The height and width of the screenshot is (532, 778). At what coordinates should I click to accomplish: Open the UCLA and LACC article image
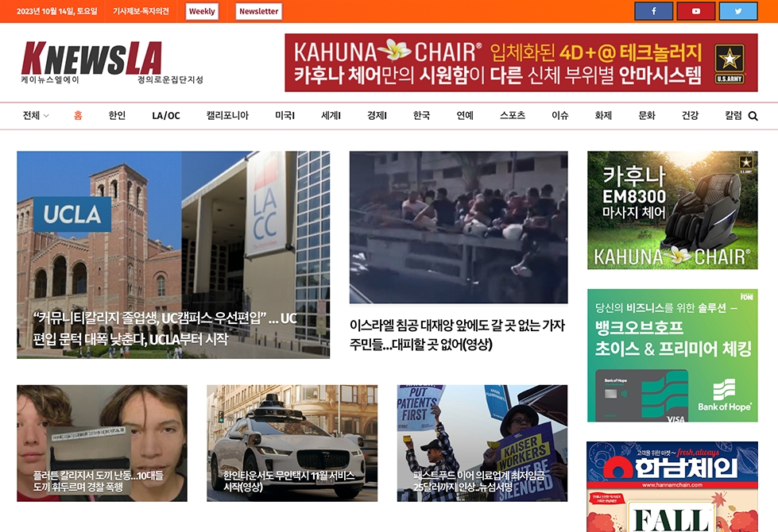tap(173, 255)
